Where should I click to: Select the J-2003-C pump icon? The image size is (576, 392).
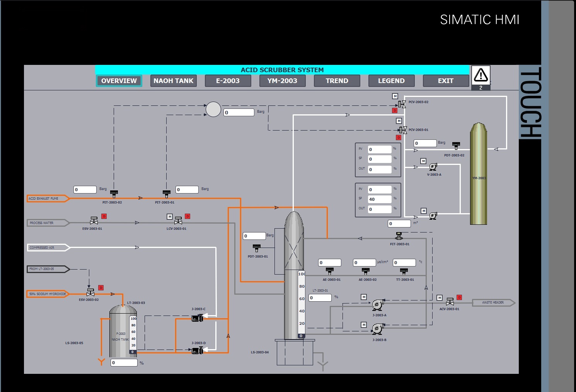pyautogui.click(x=197, y=318)
